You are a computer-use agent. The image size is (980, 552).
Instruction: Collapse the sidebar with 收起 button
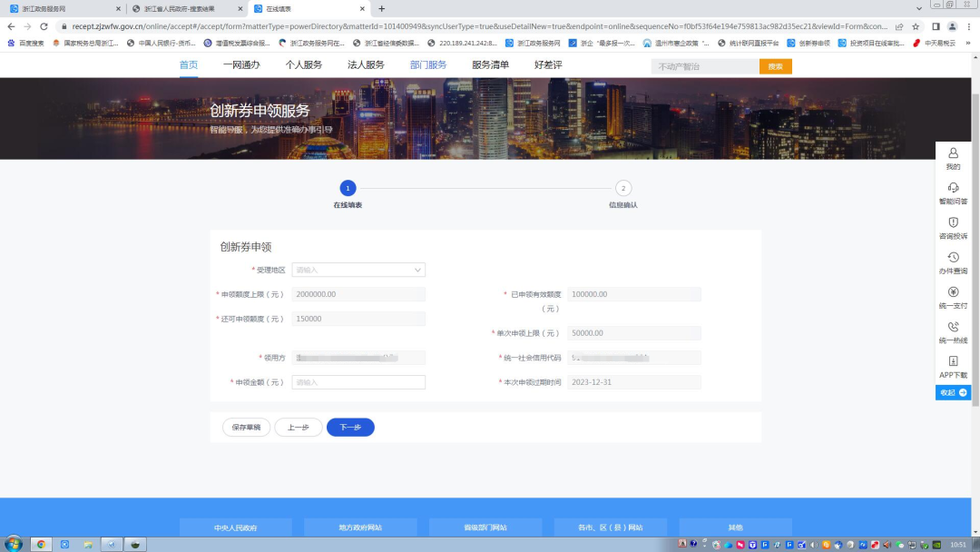click(951, 391)
